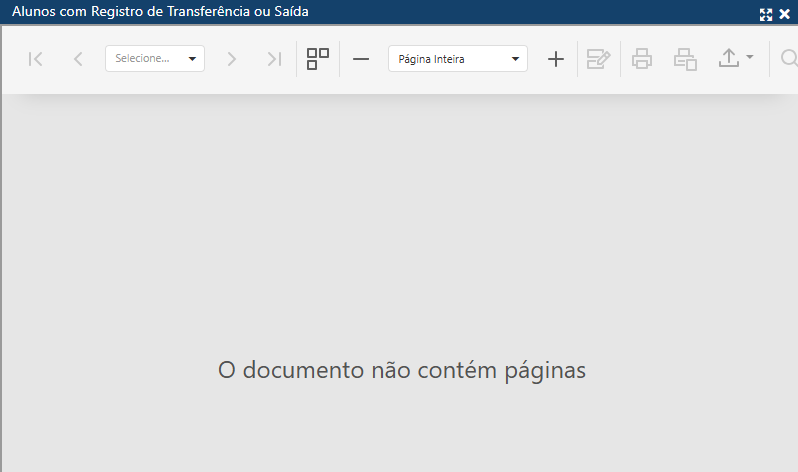Image resolution: width=798 pixels, height=472 pixels.
Task: Expand the export format arrow
Action: 750,59
